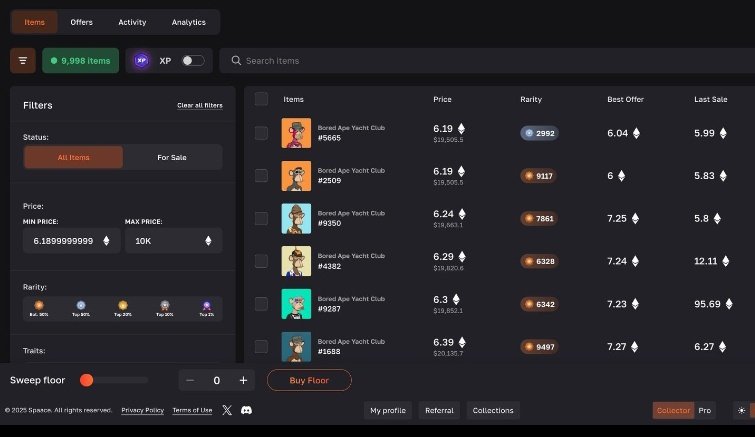Check the box for ape #4382

coord(261,261)
